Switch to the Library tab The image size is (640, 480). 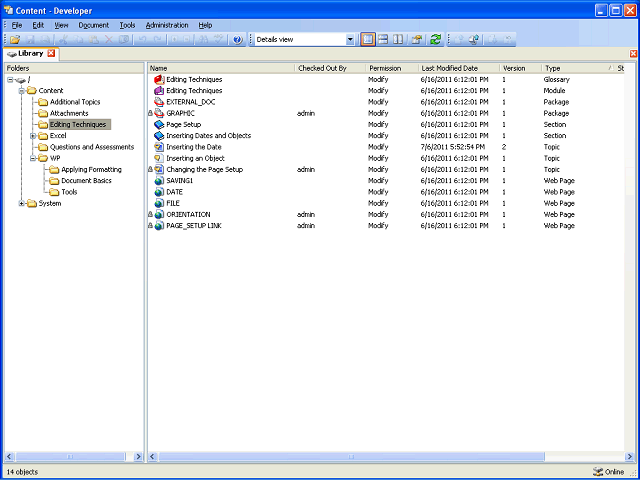tap(31, 53)
